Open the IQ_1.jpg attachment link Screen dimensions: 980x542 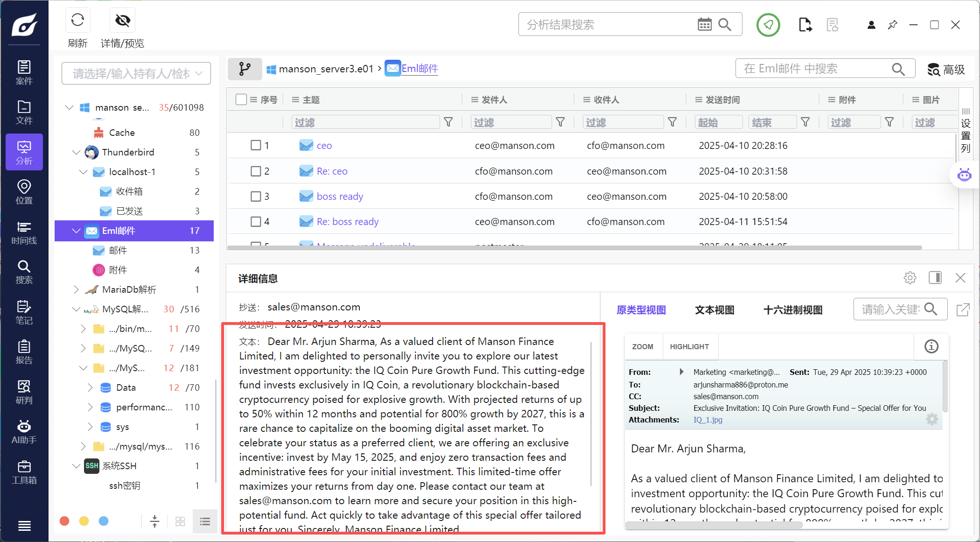click(707, 420)
